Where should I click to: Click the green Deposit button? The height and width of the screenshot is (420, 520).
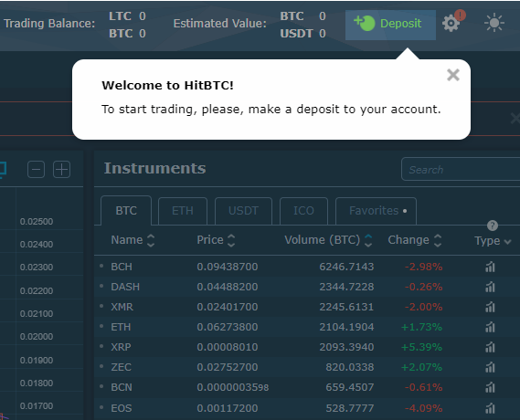click(390, 25)
